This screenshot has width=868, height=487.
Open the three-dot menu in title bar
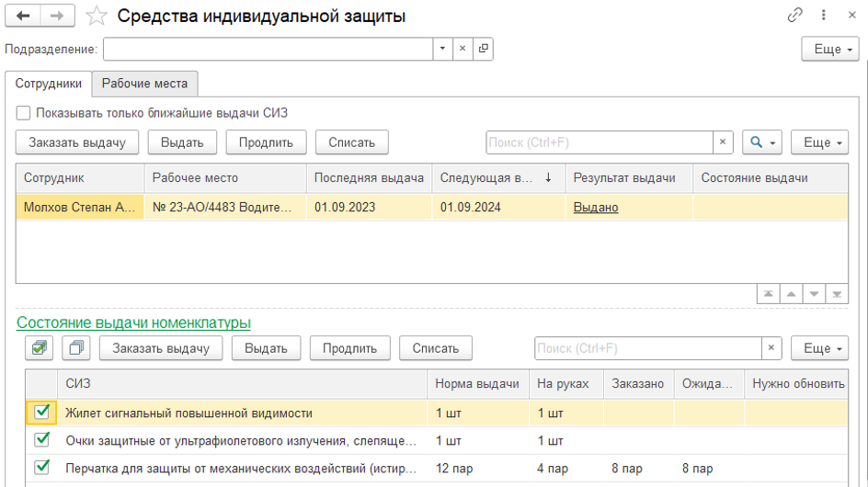click(824, 16)
